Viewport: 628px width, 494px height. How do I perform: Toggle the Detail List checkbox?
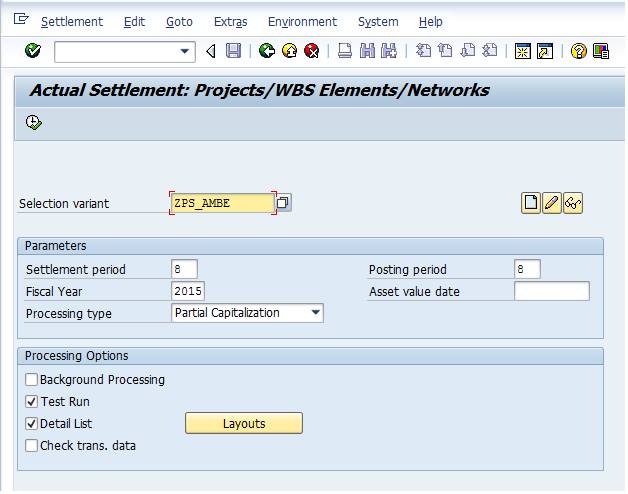(x=31, y=423)
